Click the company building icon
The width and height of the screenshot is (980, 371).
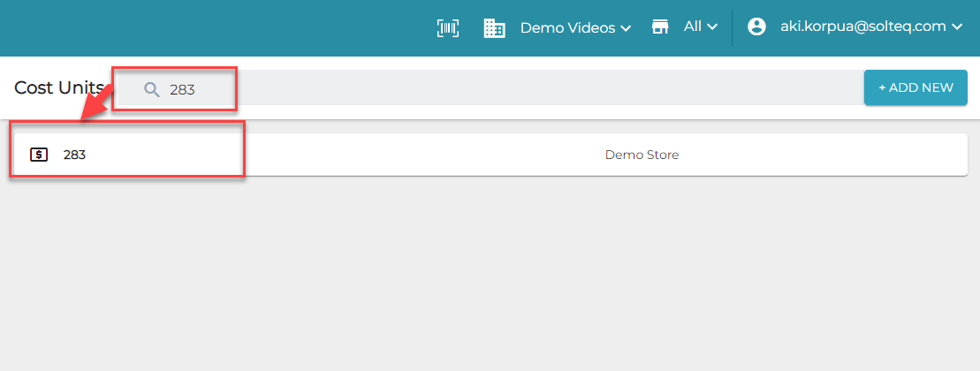pos(494,27)
